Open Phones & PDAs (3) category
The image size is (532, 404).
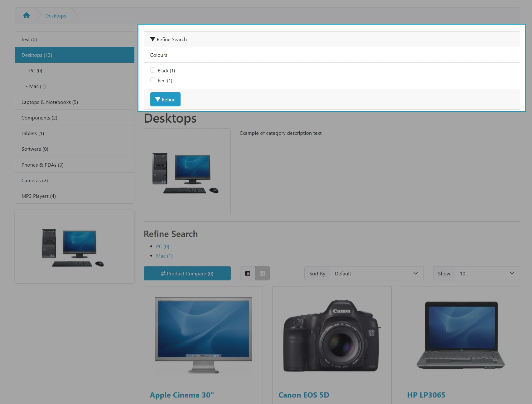tap(75, 165)
